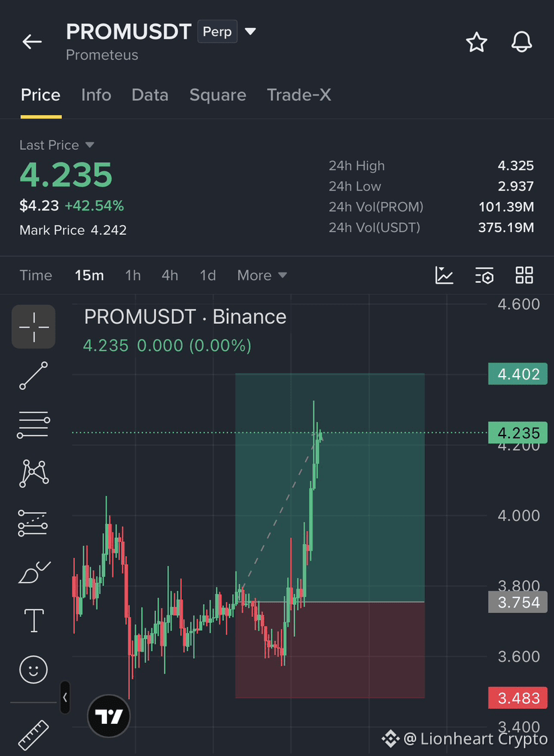
Task: Click the 24h Vol(USDT) value 375.19M
Action: coord(506,227)
